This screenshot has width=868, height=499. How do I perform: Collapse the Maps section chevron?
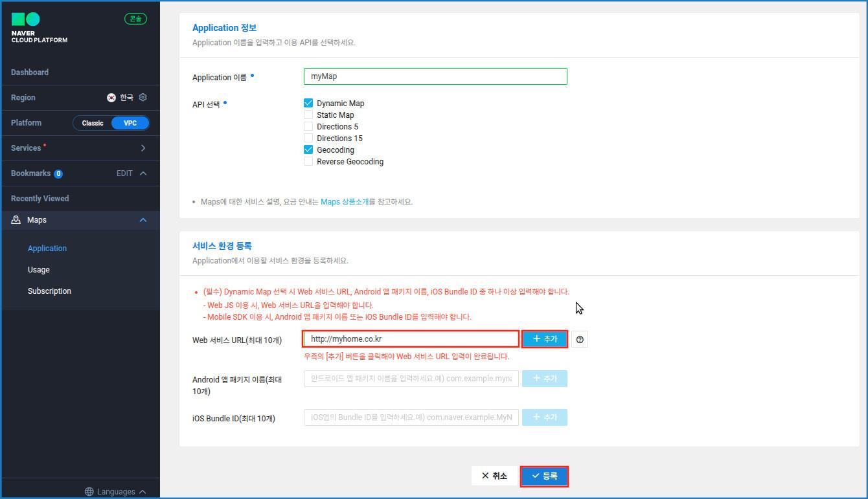[143, 220]
